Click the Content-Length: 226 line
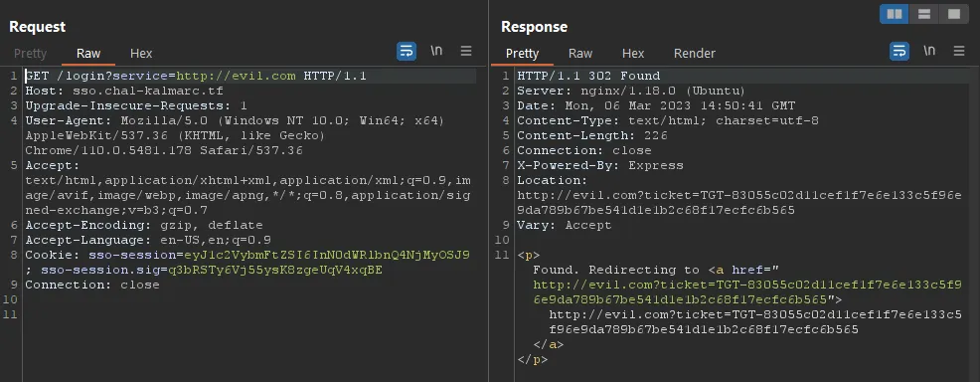Image resolution: width=980 pixels, height=382 pixels. pos(592,135)
